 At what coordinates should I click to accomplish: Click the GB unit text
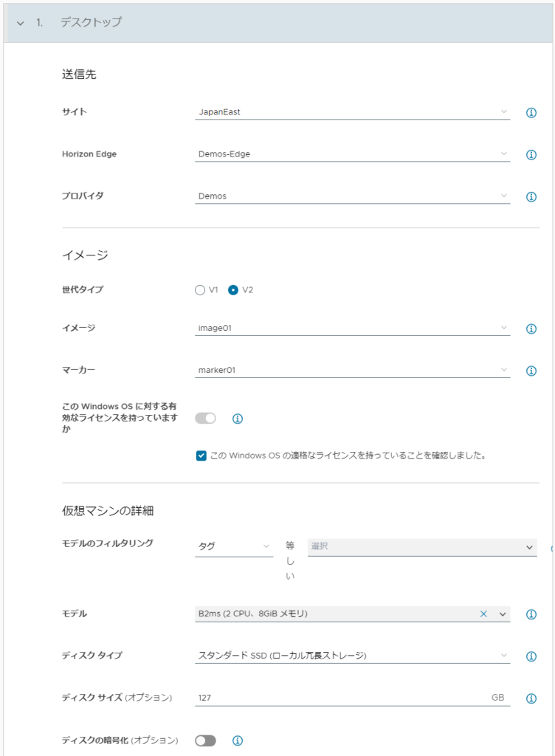(x=497, y=698)
